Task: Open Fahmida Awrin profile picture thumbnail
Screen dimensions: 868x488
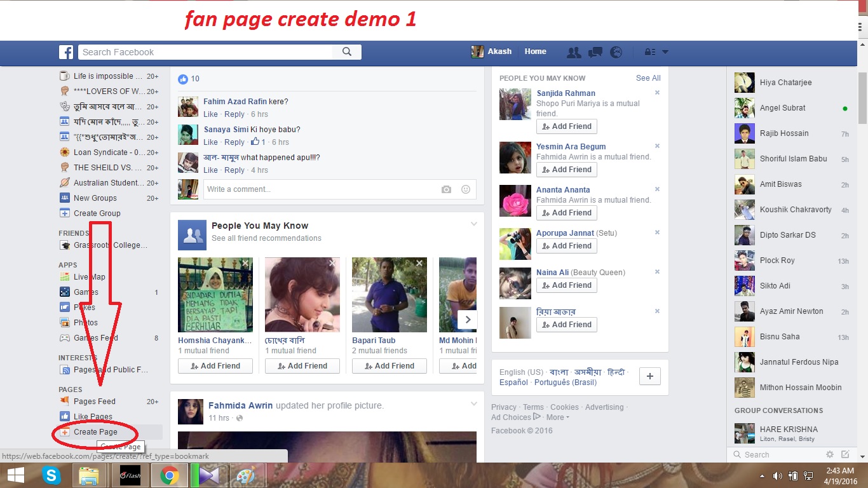Action: (190, 412)
